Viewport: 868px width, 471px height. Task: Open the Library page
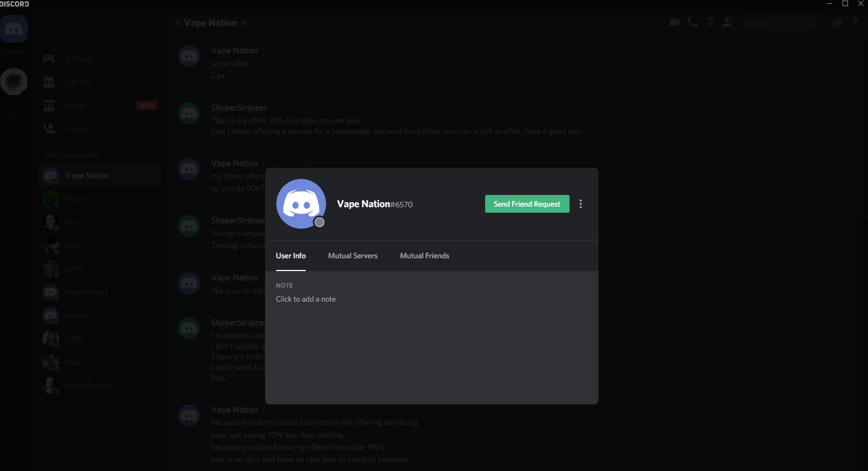click(100, 82)
